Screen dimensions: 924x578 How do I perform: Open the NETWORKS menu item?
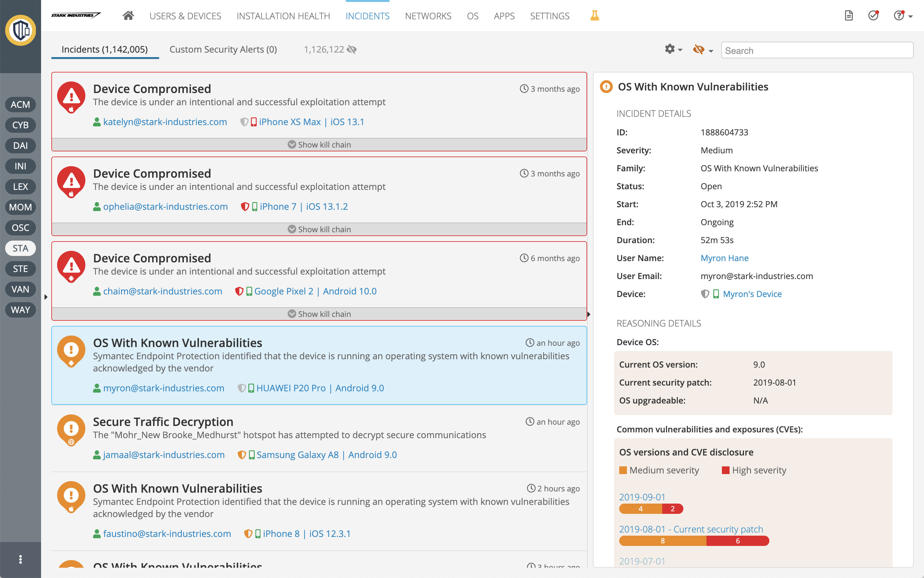(x=428, y=16)
